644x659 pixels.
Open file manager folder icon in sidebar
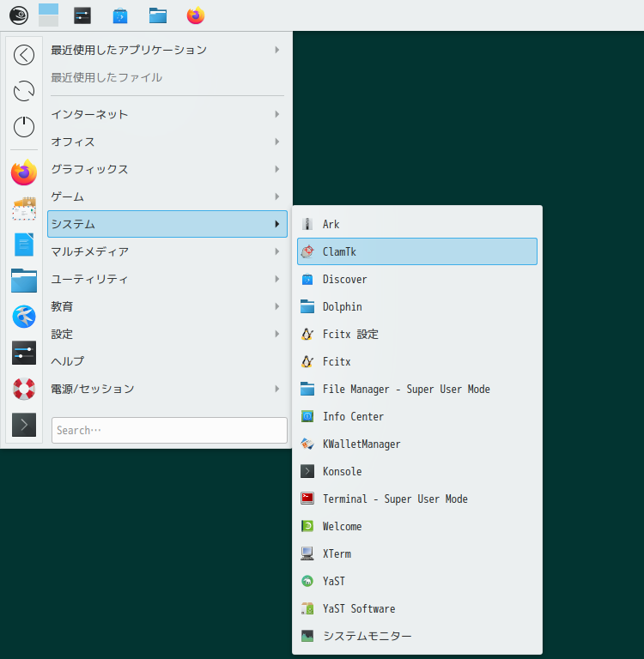[24, 281]
